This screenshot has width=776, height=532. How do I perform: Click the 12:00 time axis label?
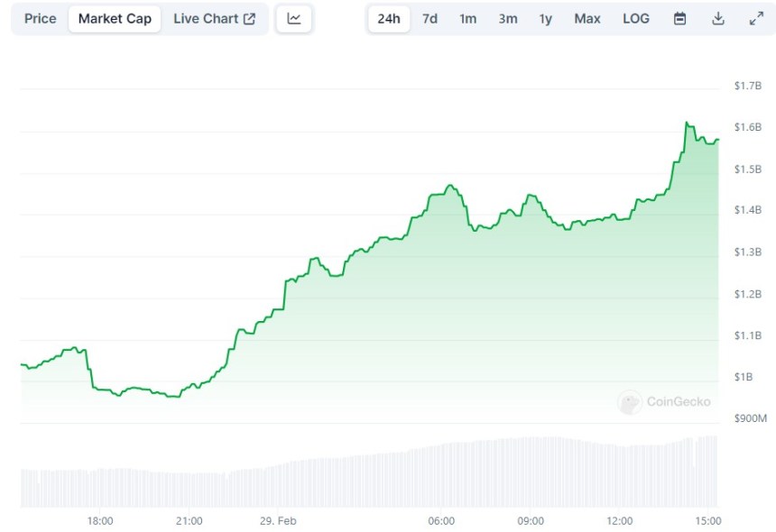(620, 520)
